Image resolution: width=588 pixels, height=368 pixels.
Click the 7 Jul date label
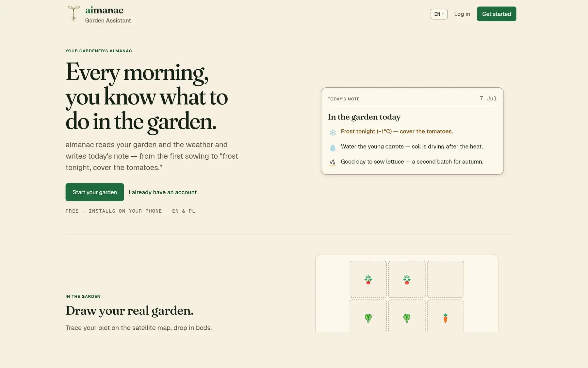(x=488, y=98)
